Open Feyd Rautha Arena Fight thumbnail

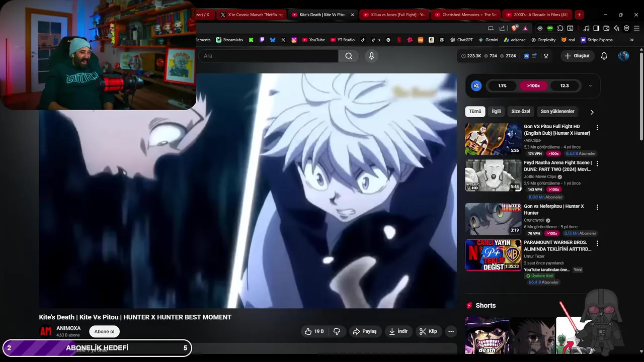[493, 175]
